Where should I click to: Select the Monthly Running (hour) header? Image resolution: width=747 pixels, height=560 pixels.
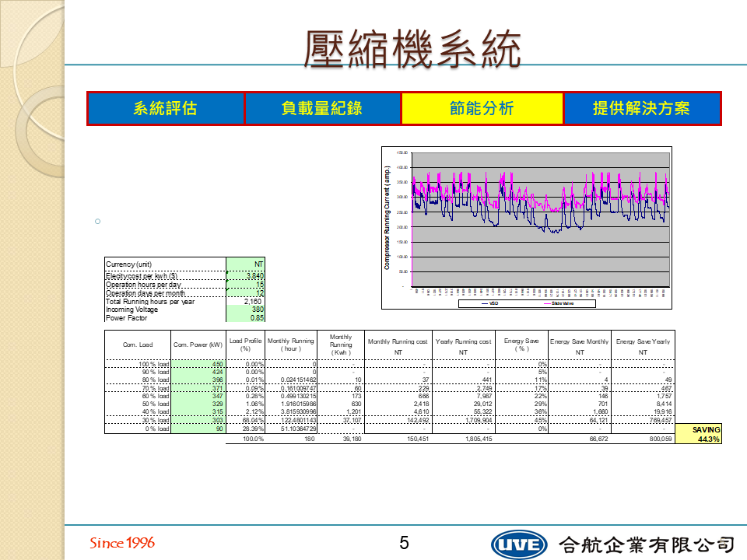pos(290,345)
